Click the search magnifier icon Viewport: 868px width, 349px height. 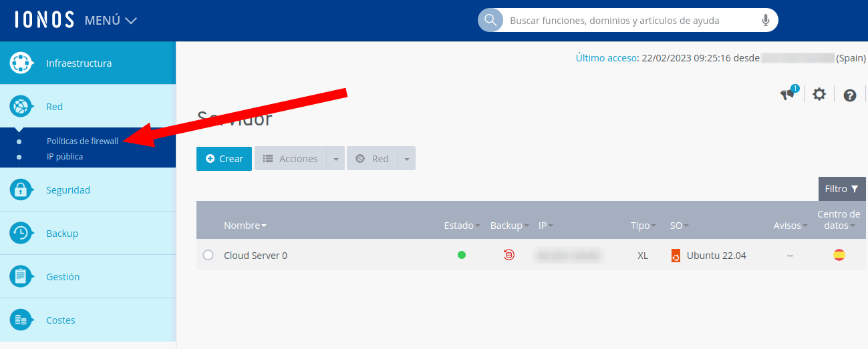click(490, 20)
